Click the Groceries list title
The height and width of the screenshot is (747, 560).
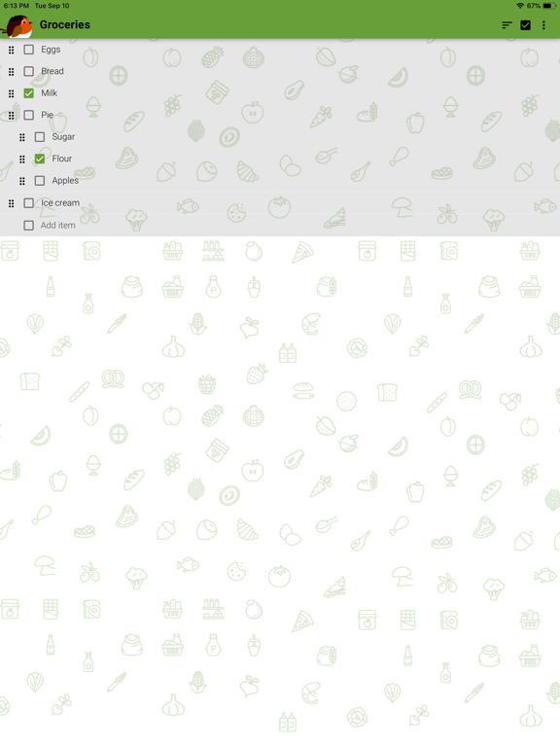point(65,24)
